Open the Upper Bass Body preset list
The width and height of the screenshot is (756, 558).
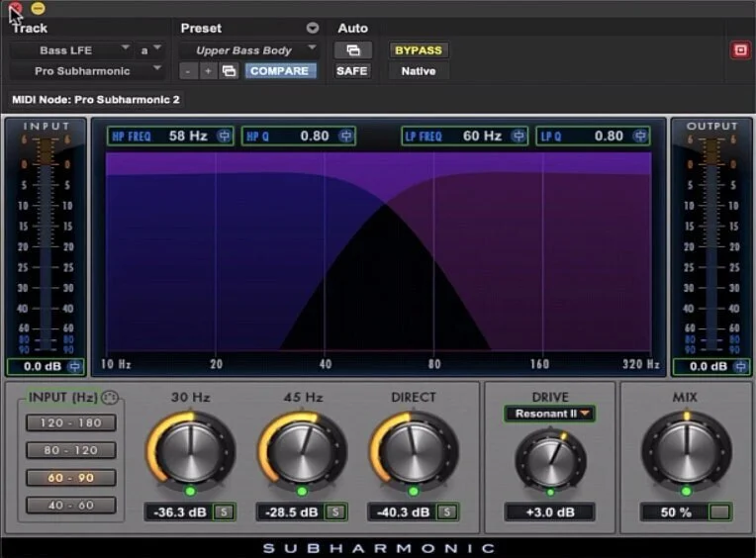click(x=248, y=50)
